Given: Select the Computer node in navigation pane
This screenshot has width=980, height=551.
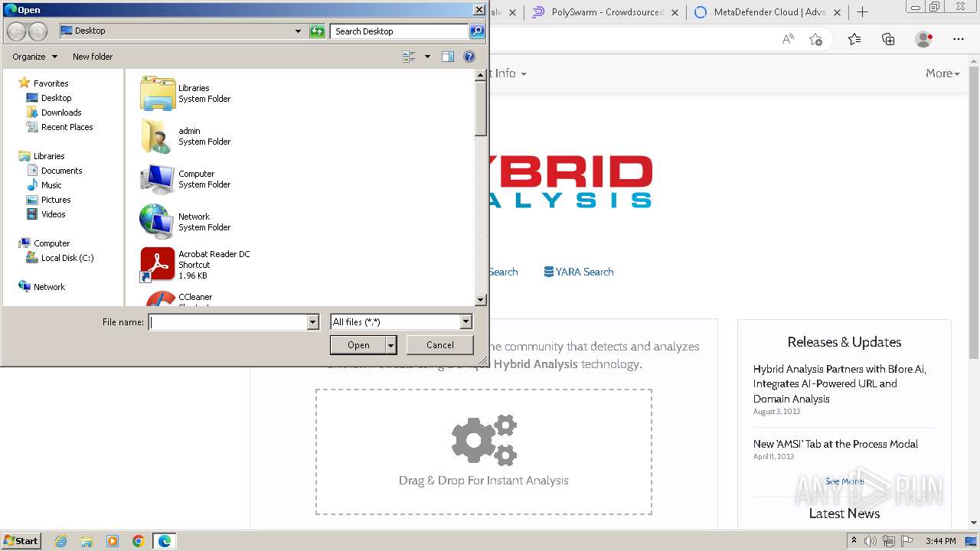Looking at the screenshot, I should (x=44, y=243).
